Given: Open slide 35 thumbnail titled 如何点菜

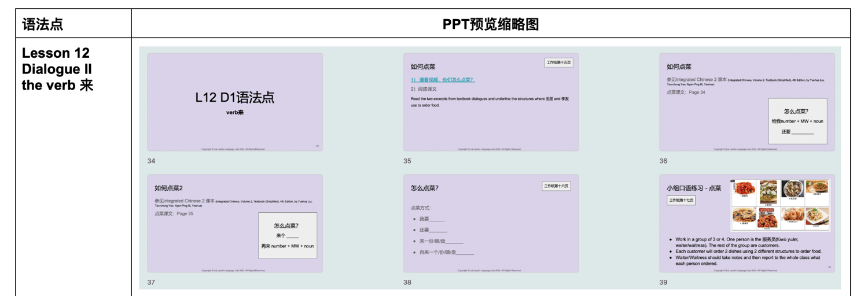Looking at the screenshot, I should 491,102.
